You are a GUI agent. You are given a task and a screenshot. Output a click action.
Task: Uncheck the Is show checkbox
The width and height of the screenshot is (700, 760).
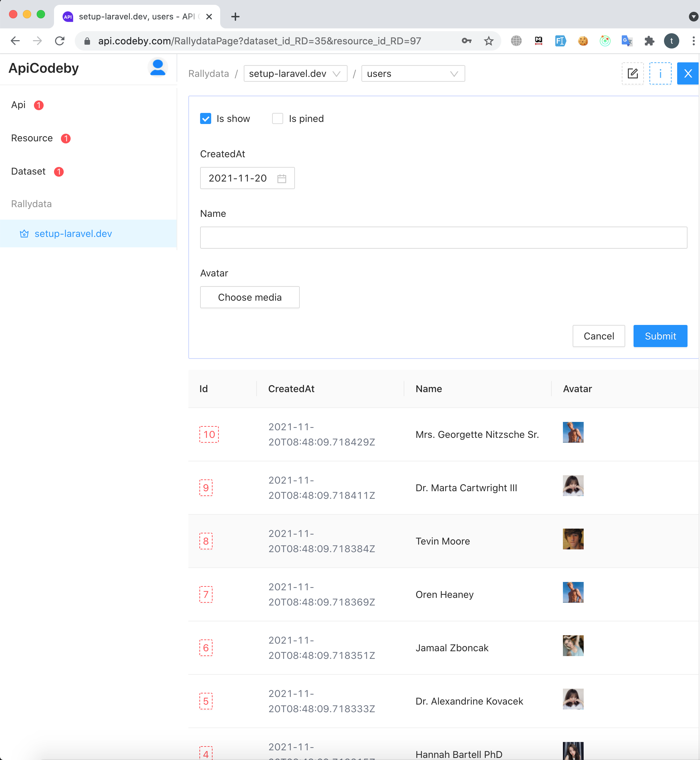(206, 119)
